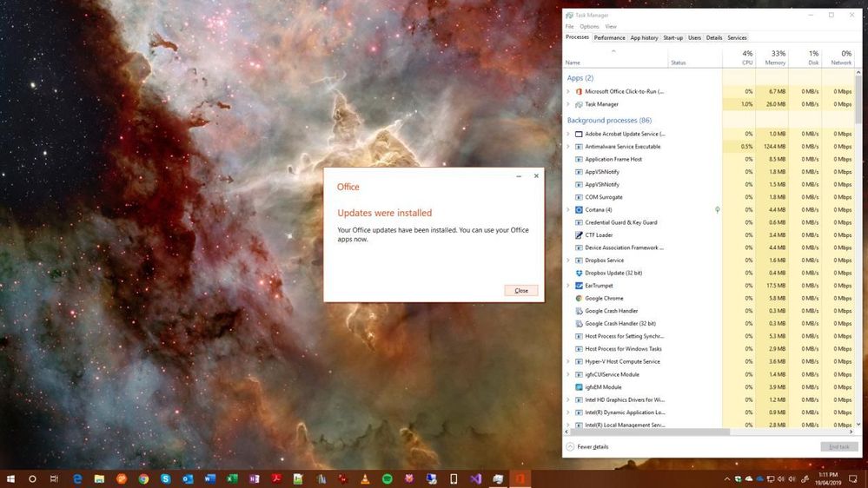Close the Office updates dialog with Close button
Screen dimensions: 868x488
tap(521, 291)
